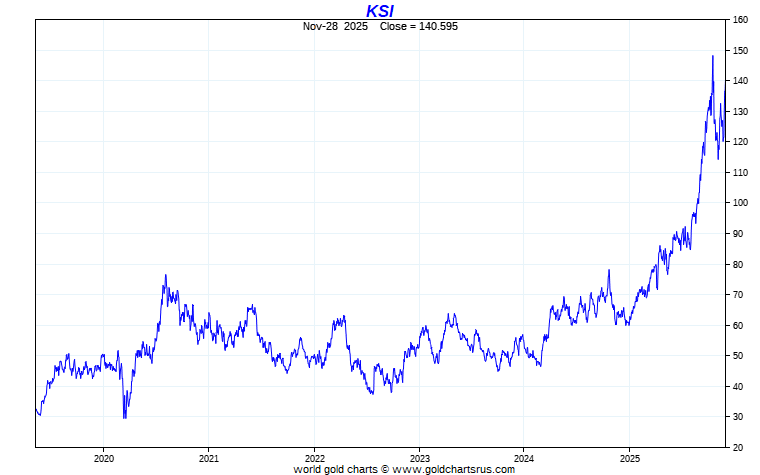Click the 2023 x-axis label

419,459
